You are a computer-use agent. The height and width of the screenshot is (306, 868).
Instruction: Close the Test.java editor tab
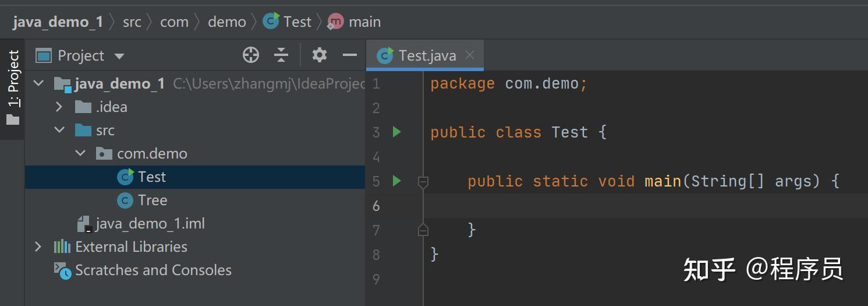point(470,55)
